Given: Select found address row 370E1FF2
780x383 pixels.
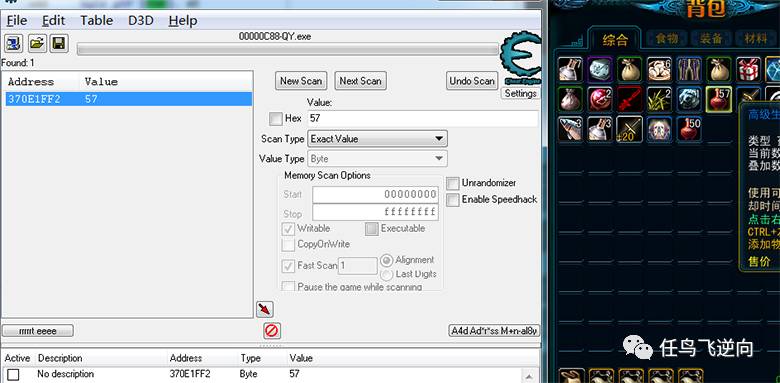Looking at the screenshot, I should [128, 99].
